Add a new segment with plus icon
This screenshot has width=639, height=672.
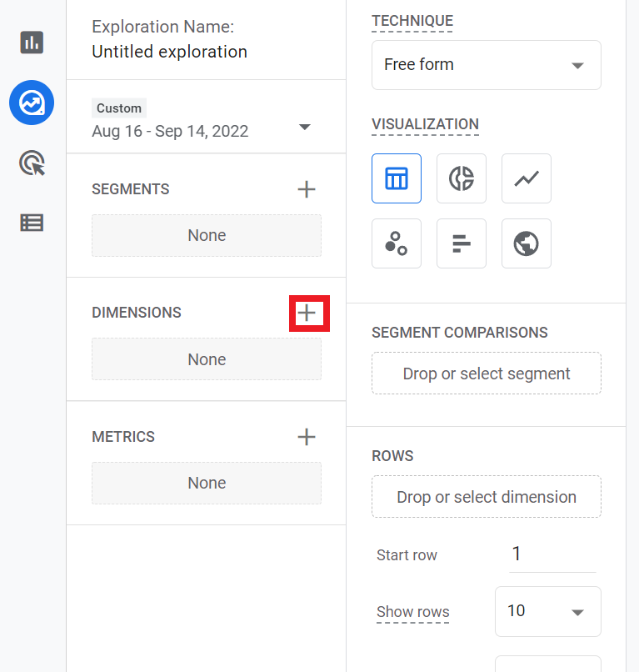pos(307,189)
